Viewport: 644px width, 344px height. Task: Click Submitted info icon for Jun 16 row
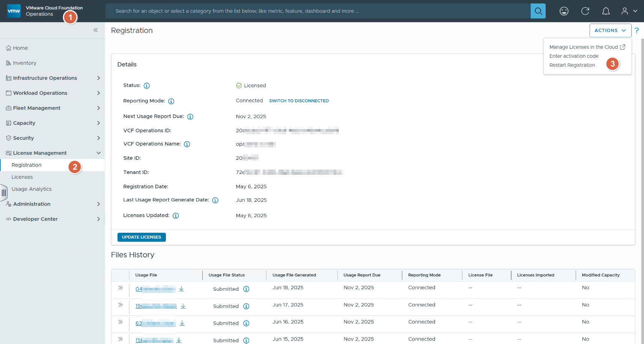[246, 323]
